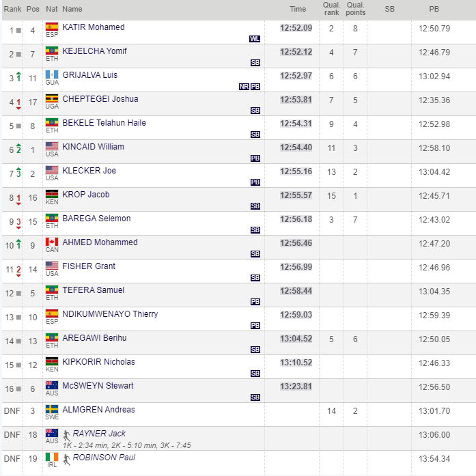Click the SB badge in KEJELCHA Yomif's row
The image size is (476, 476).
(x=255, y=63)
